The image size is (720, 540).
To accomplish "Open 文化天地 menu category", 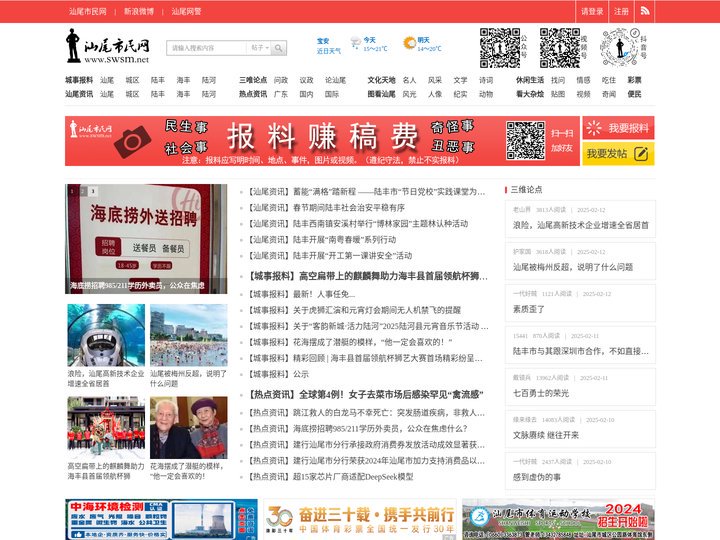I will [381, 80].
